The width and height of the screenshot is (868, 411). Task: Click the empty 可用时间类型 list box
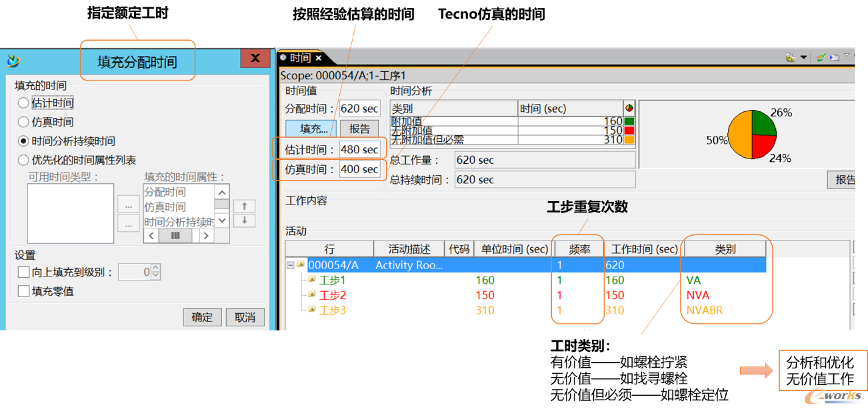(71, 213)
